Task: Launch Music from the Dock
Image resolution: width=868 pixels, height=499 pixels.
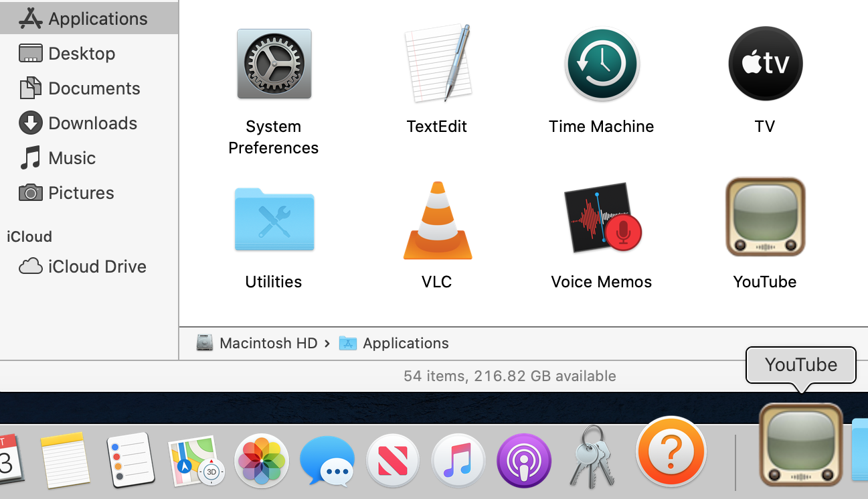Action: 458,461
